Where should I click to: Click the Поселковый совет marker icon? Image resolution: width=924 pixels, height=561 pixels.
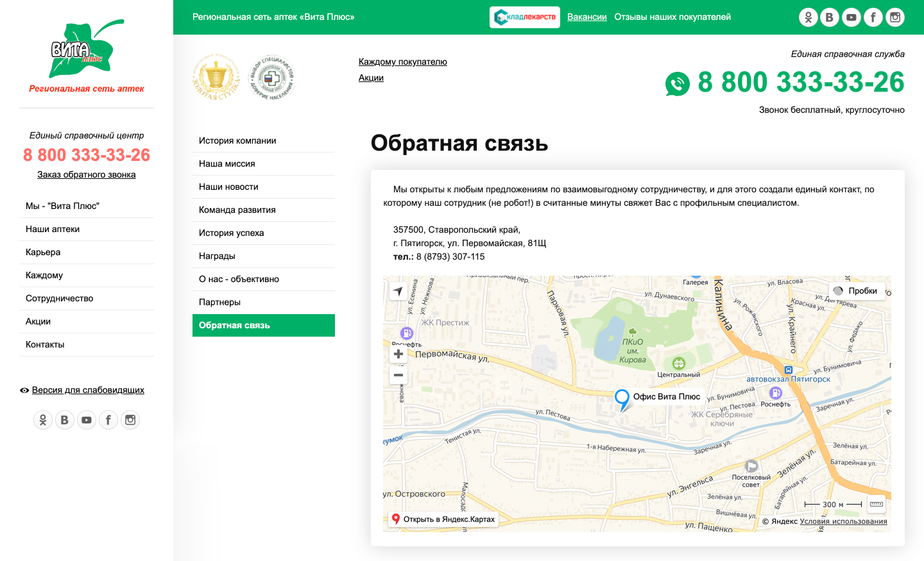point(751,466)
